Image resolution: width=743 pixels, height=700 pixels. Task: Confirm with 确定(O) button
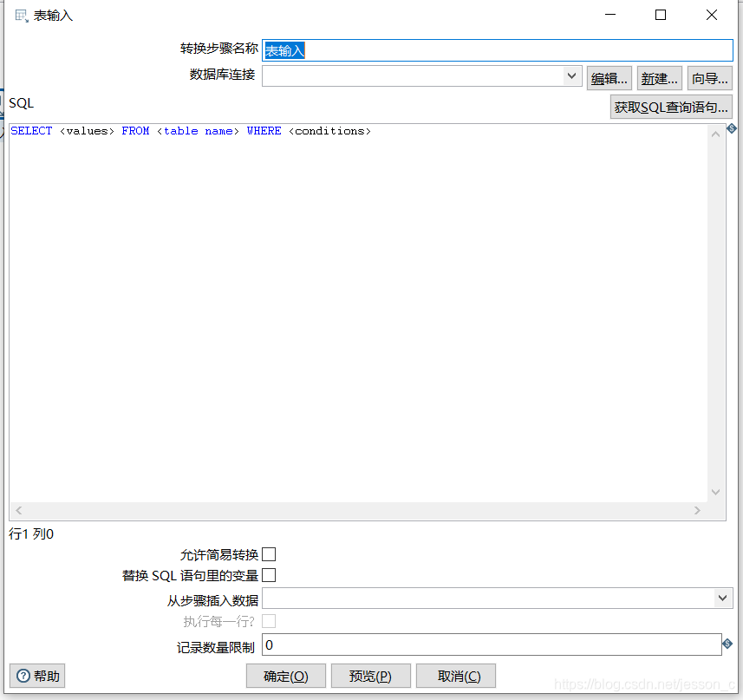point(286,676)
